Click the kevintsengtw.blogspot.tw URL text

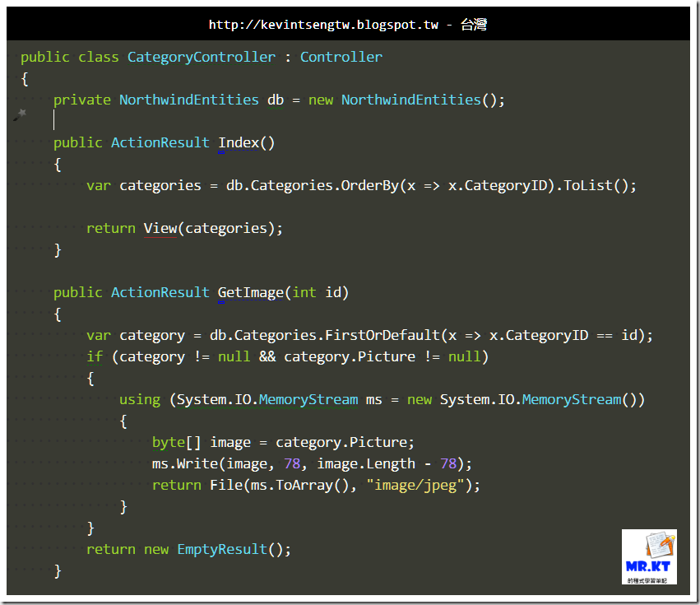[323, 25]
